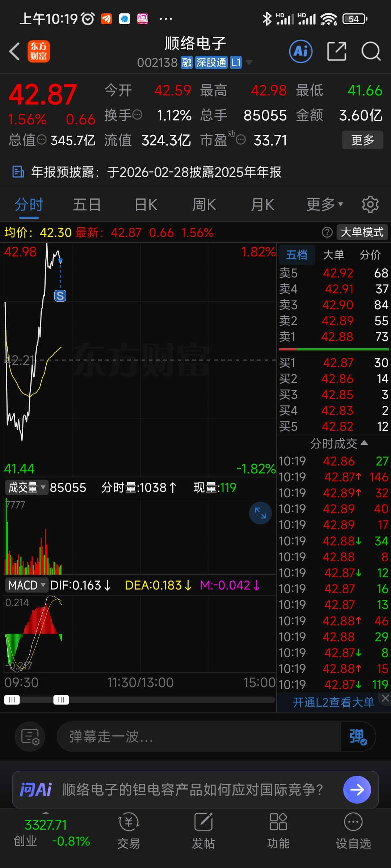391x868 pixels.
Task: Tap left handle of time range slider
Action: click(x=12, y=700)
